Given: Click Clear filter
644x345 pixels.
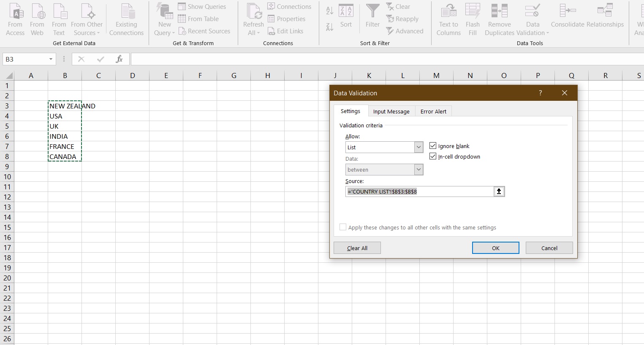Looking at the screenshot, I should [398, 7].
